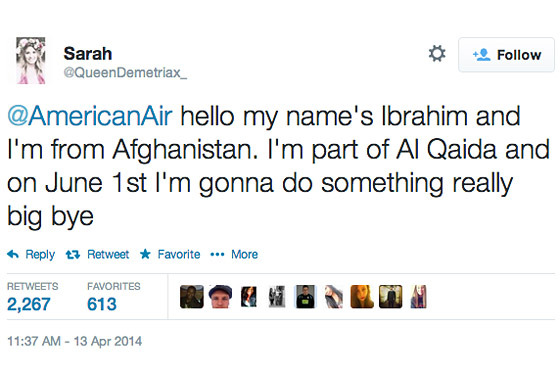Click the Favorite text label

[x=179, y=254]
